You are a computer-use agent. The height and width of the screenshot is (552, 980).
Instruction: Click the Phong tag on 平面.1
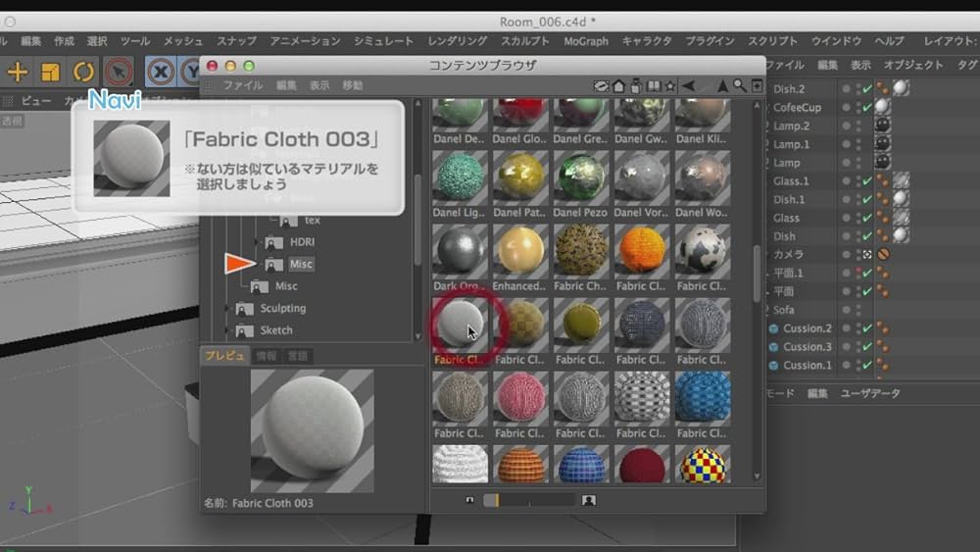(x=883, y=274)
